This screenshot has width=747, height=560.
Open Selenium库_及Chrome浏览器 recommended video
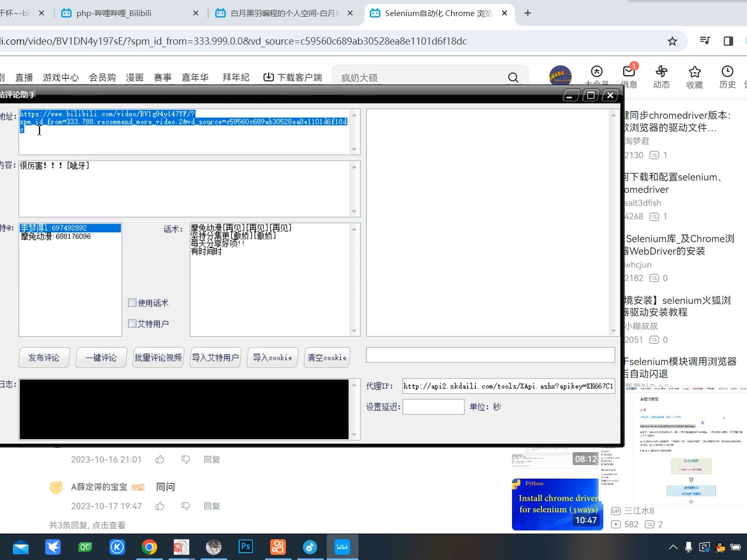(x=680, y=245)
